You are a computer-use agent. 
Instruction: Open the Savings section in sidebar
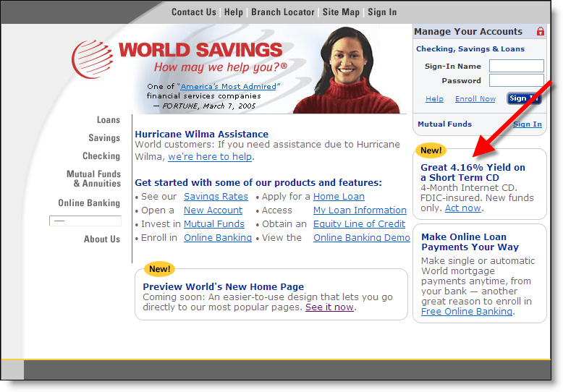104,138
